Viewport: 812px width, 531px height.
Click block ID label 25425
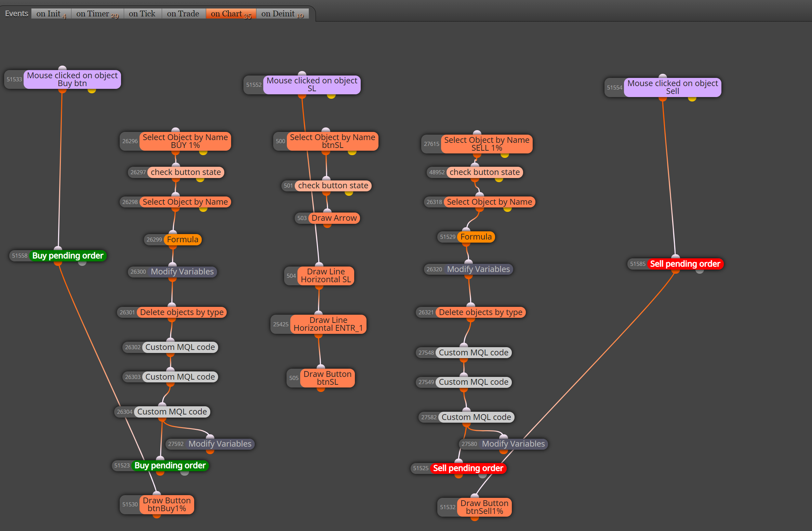click(281, 324)
